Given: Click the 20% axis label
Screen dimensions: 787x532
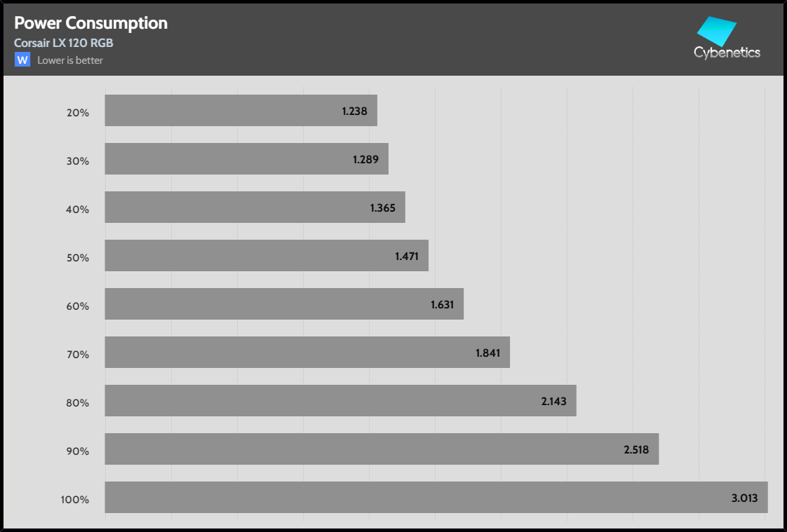Looking at the screenshot, I should (79, 112).
